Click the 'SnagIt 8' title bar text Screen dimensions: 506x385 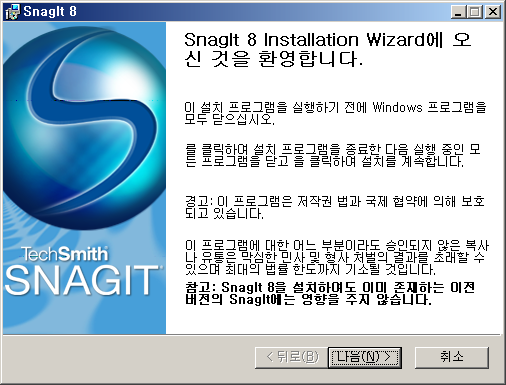pyautogui.click(x=50, y=12)
